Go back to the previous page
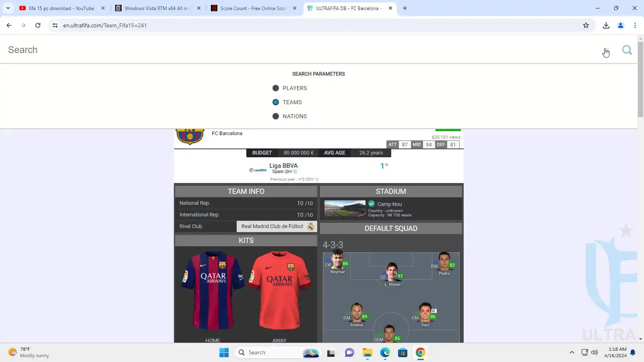This screenshot has height=362, width=644. click(x=9, y=25)
